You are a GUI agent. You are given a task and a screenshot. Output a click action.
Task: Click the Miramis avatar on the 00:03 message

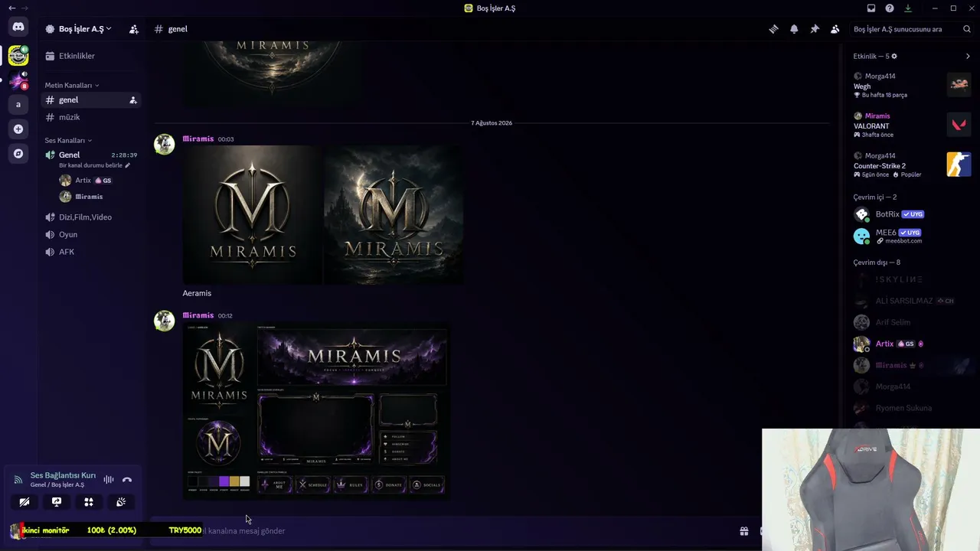[x=164, y=145]
